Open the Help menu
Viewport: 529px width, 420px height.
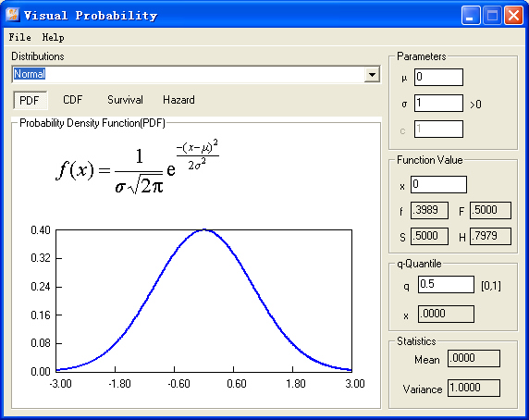(x=53, y=37)
